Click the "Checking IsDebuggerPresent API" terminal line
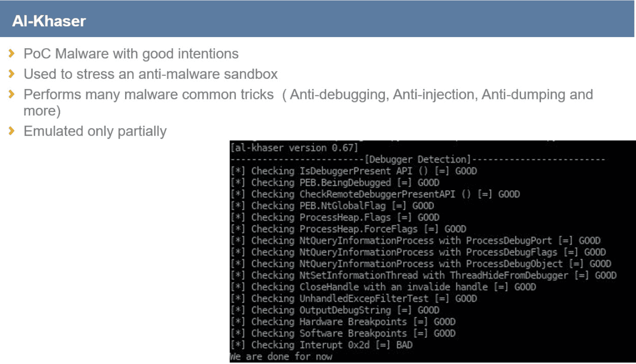 point(353,171)
